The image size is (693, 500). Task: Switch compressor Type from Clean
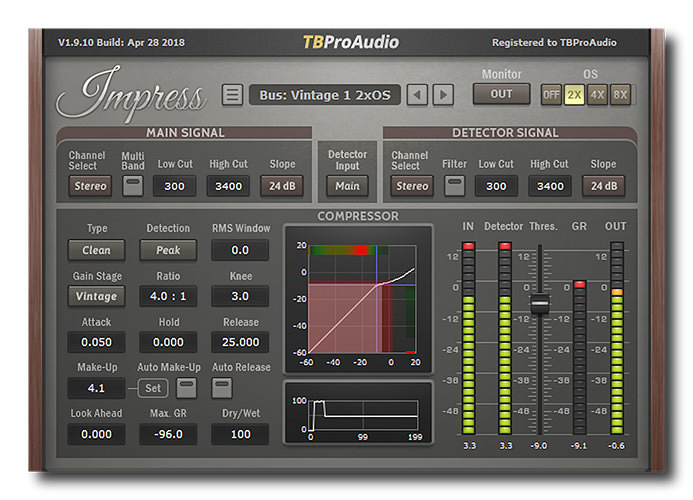click(x=96, y=250)
